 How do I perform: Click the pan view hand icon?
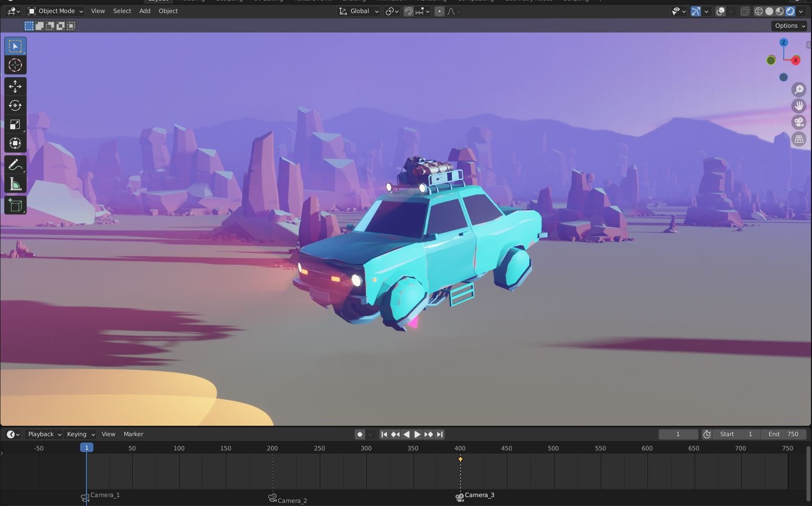click(799, 106)
